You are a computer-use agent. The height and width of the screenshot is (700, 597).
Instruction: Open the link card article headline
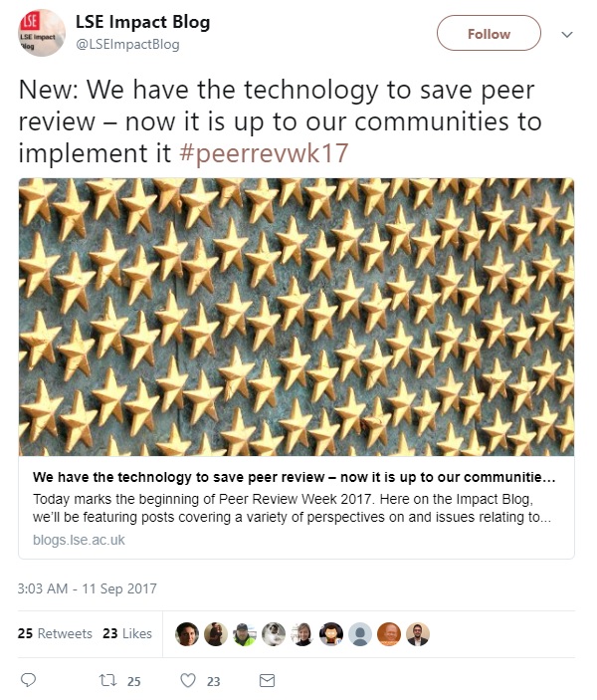(x=295, y=477)
